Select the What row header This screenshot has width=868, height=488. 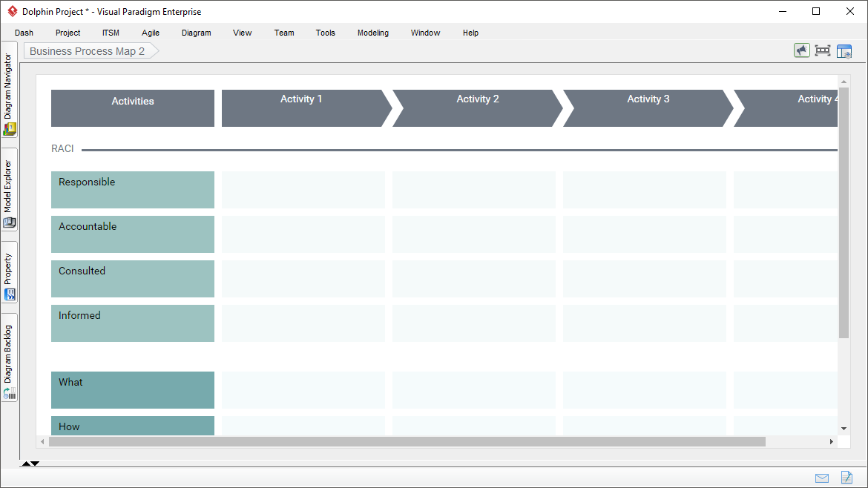(133, 390)
